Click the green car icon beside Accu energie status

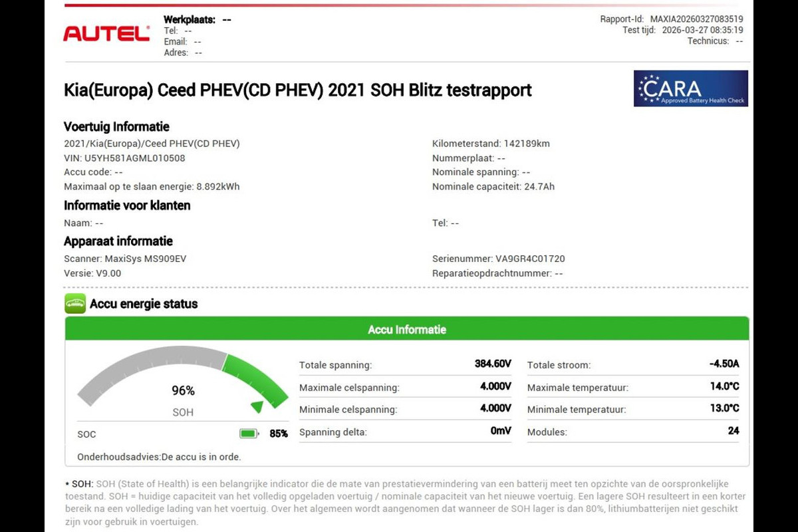(75, 304)
